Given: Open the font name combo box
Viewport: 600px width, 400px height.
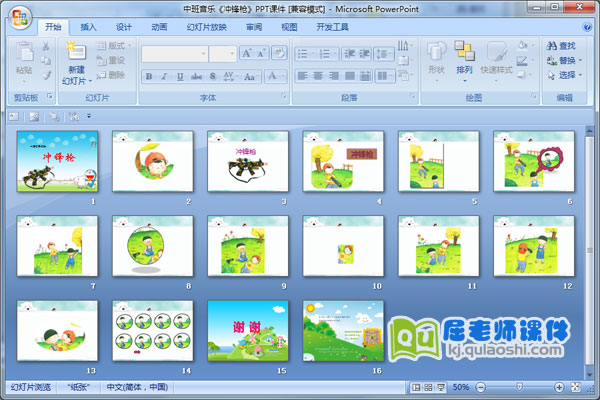Looking at the screenshot, I should 174,54.
